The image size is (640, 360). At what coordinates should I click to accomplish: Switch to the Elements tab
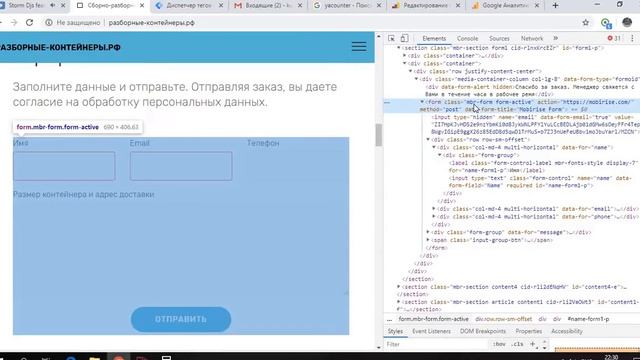point(434,38)
